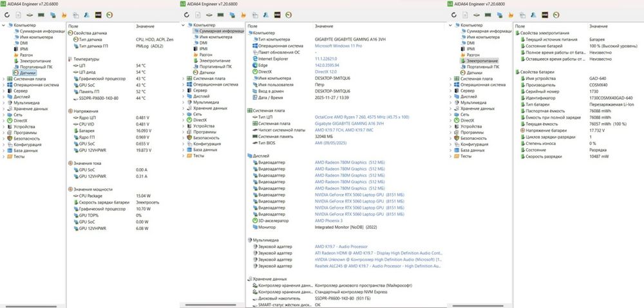The image size is (644, 308).
Task: Expand Системная плата node in left window tree
Action: point(4,79)
